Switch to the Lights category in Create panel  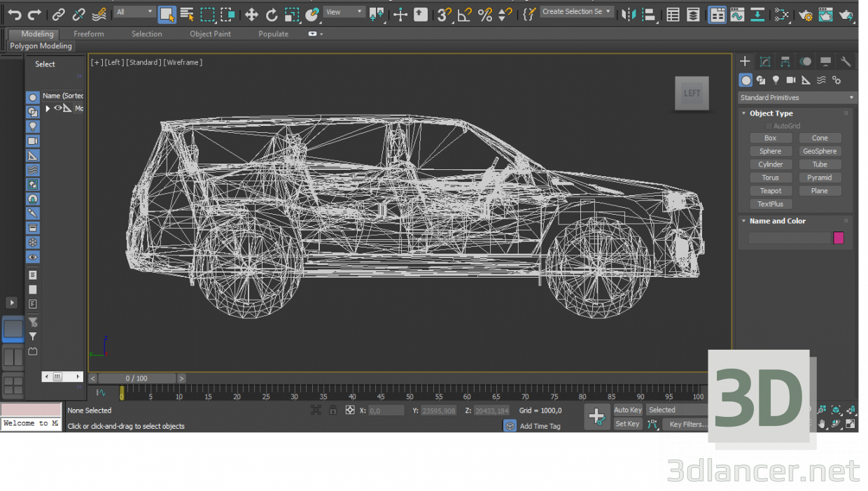coord(776,80)
